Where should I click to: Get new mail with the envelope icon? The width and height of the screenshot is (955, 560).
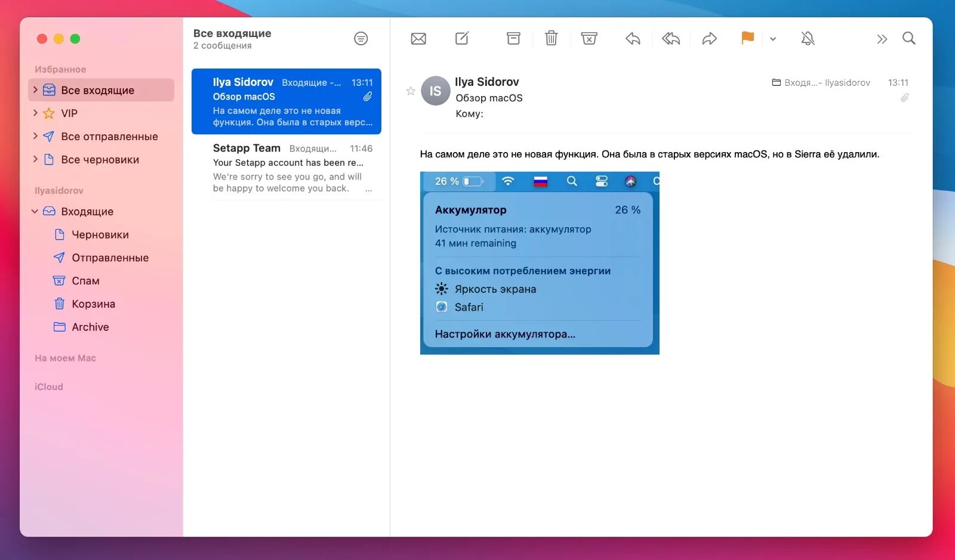click(x=418, y=39)
